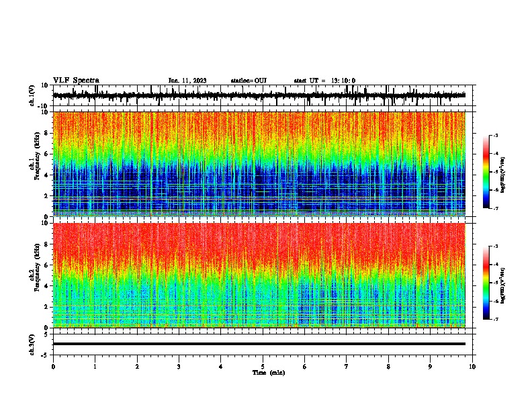Click the time axis tick label 9
Screen dimensions: 532x411
tap(430, 367)
